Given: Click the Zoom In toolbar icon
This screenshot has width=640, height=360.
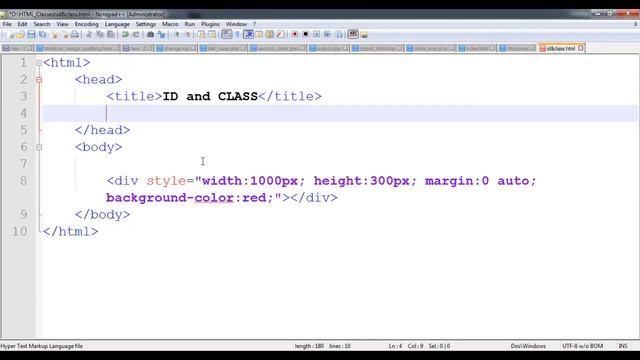Looking at the screenshot, I should pos(177,35).
